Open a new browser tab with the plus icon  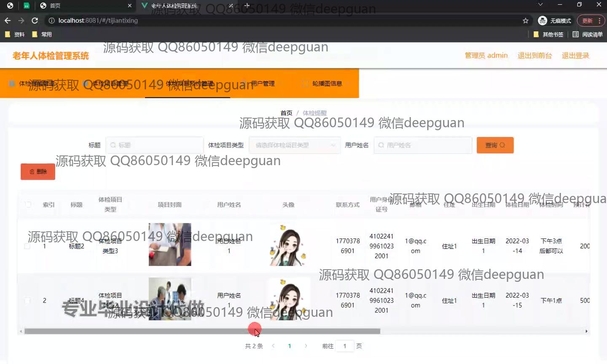pos(247,5)
